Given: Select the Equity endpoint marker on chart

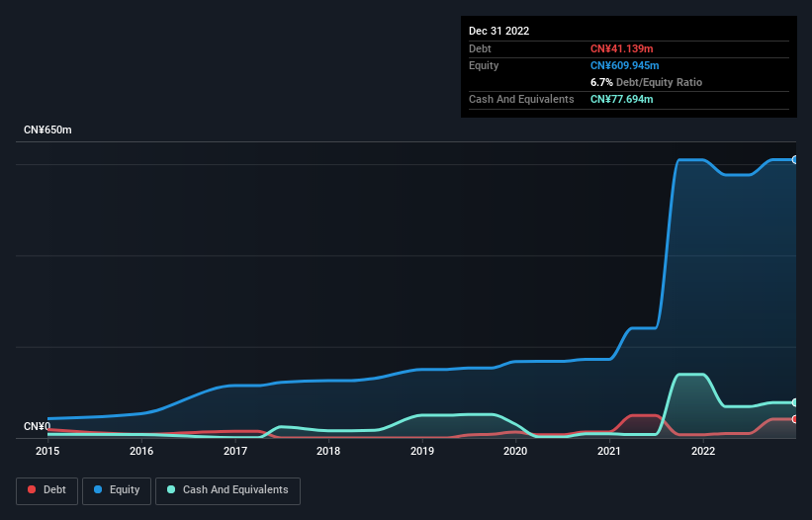Looking at the screenshot, I should 794,160.
